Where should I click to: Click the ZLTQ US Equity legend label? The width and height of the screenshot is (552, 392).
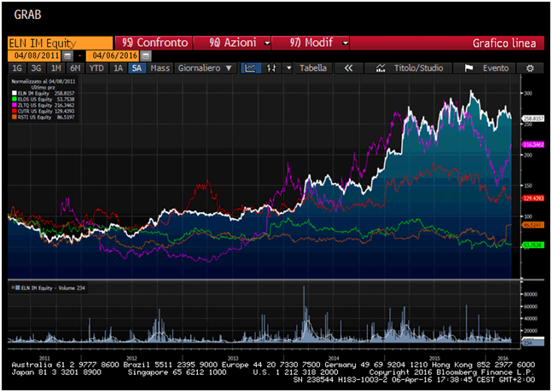35,105
